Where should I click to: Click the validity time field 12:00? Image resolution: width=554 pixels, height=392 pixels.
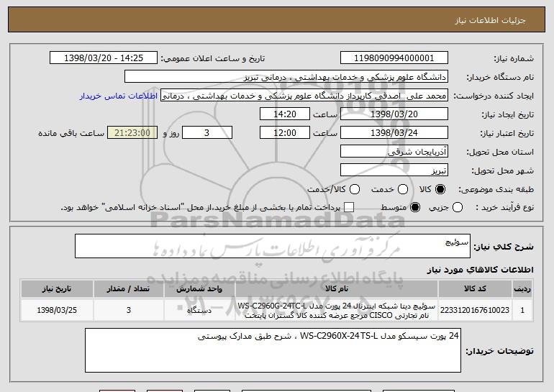tap(285, 133)
